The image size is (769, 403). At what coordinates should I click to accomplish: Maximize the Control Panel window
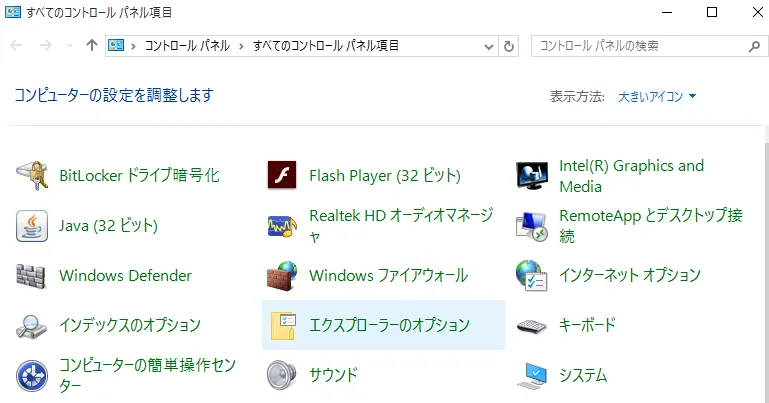712,12
